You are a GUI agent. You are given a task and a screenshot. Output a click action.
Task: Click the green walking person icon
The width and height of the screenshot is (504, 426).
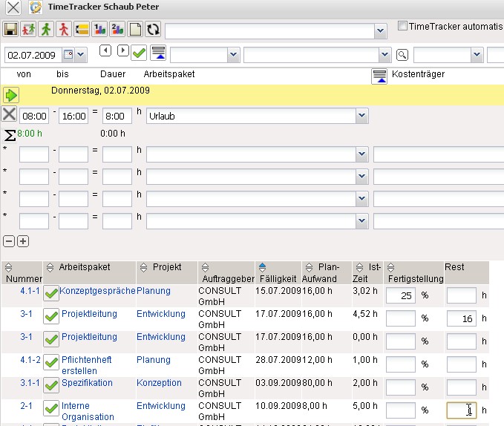pos(47,30)
